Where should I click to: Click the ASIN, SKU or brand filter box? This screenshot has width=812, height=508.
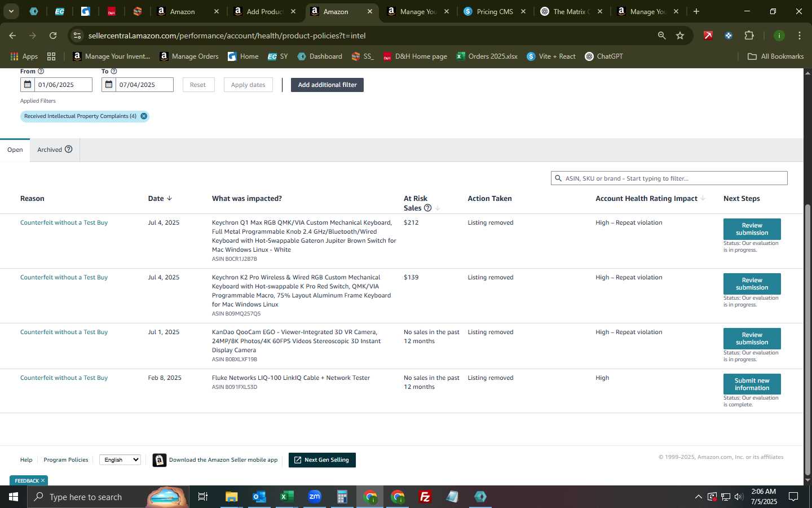tap(669, 178)
